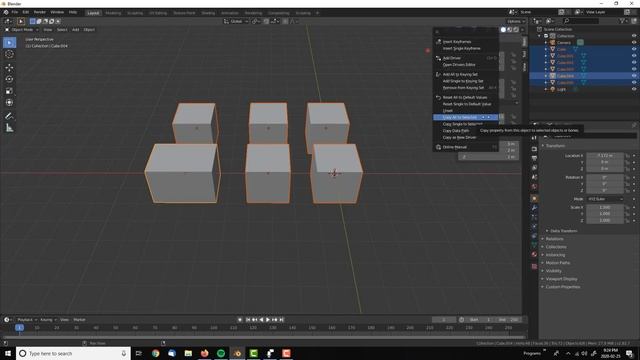This screenshot has width=640, height=360.
Task: Select the Measure tool
Action: [x=9, y=128]
